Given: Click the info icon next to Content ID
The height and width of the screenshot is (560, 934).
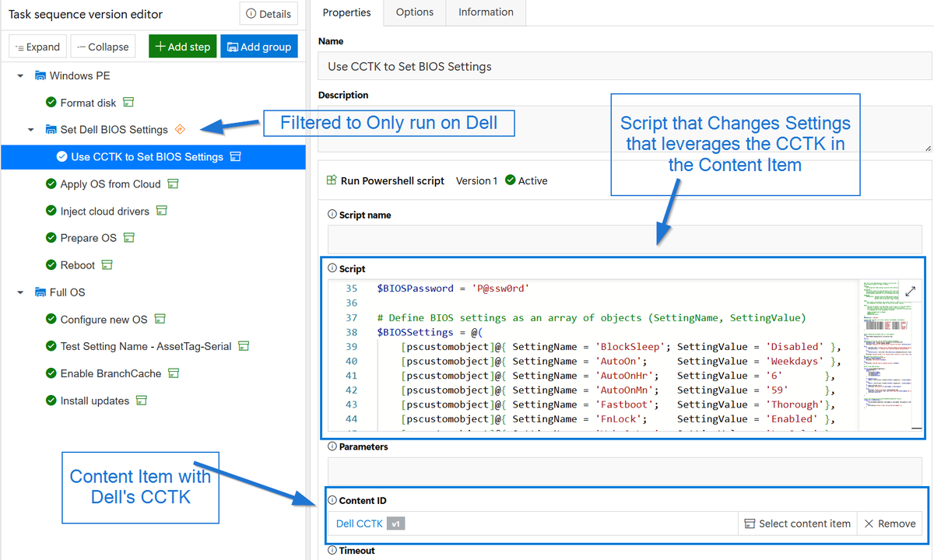Looking at the screenshot, I should (x=332, y=500).
